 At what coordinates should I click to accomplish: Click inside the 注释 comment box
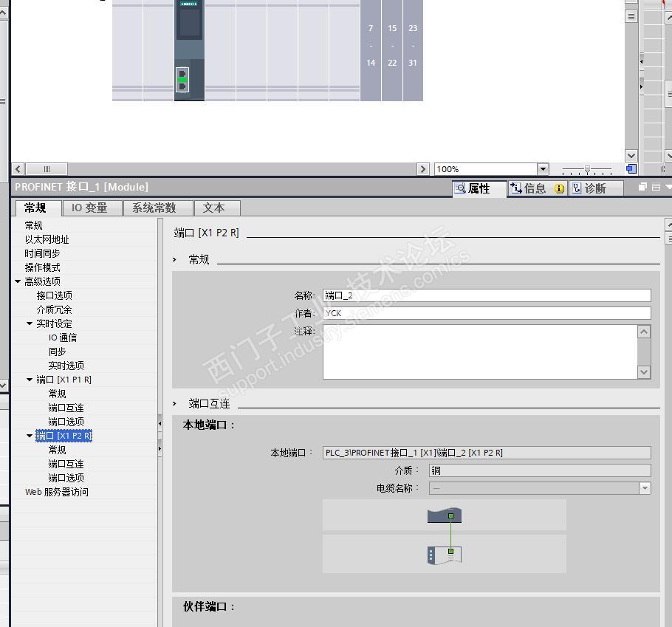(480, 352)
